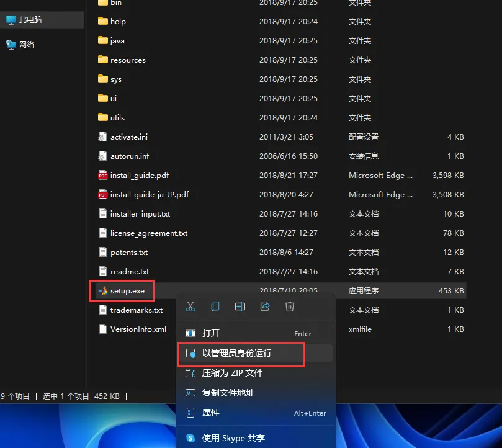
Task: Select the utils folder name
Action: click(x=117, y=117)
